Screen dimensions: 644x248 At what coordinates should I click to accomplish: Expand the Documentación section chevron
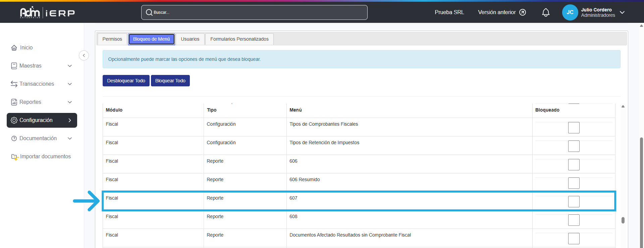pos(70,138)
